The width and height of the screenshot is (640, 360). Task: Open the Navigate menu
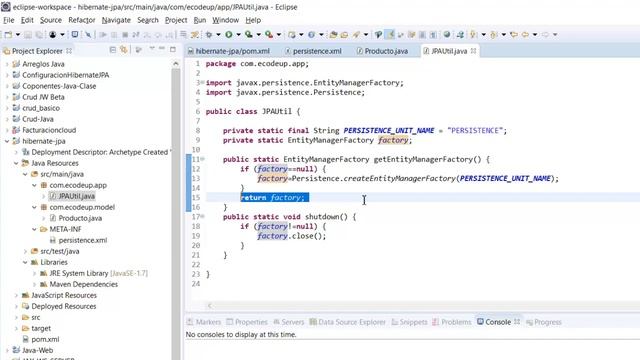(116, 20)
